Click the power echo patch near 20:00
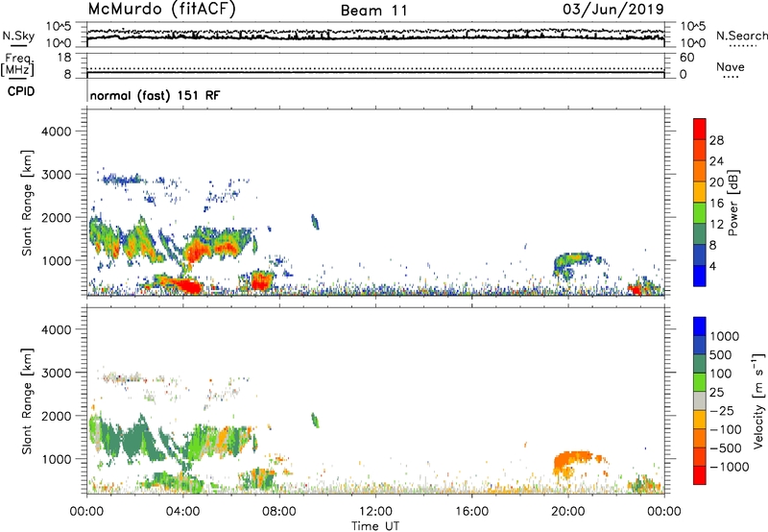768x532 pixels. (573, 265)
